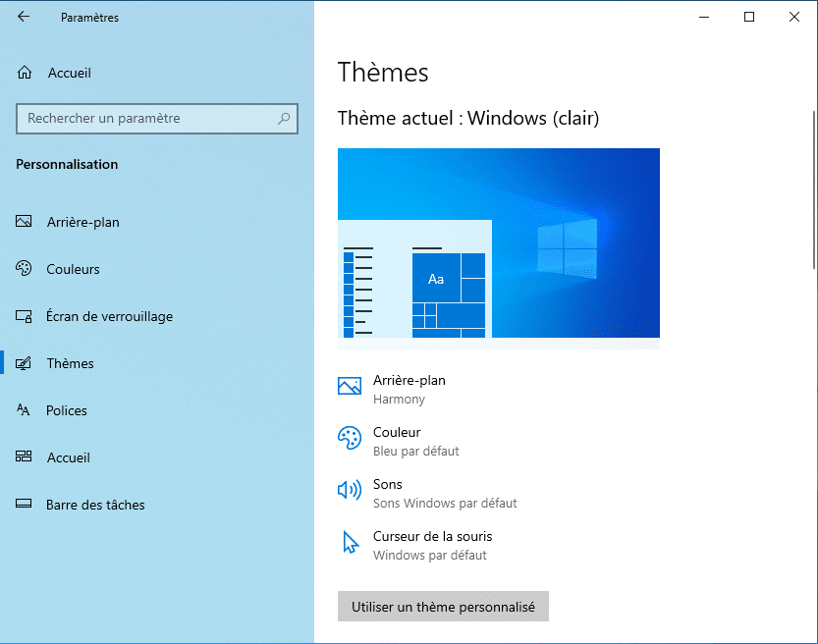Open the Arrière-plan page in sidebar
The width and height of the screenshot is (818, 644).
[82, 222]
